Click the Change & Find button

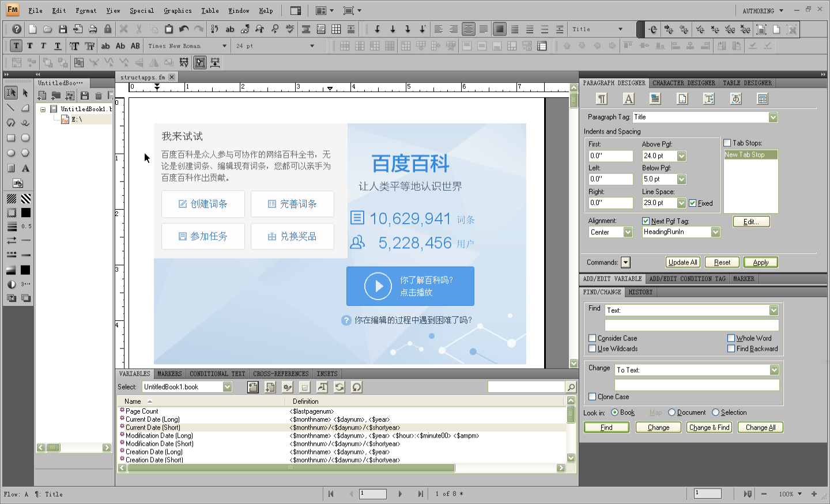(x=709, y=427)
